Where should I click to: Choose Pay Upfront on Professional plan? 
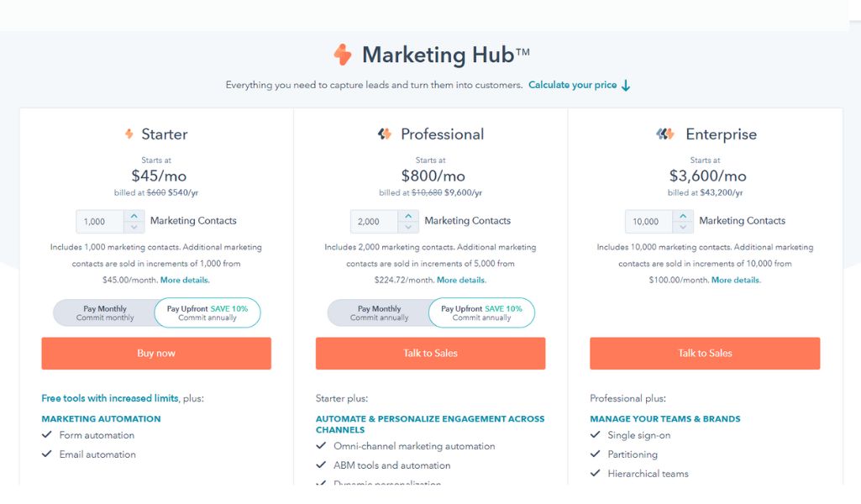[x=481, y=313]
